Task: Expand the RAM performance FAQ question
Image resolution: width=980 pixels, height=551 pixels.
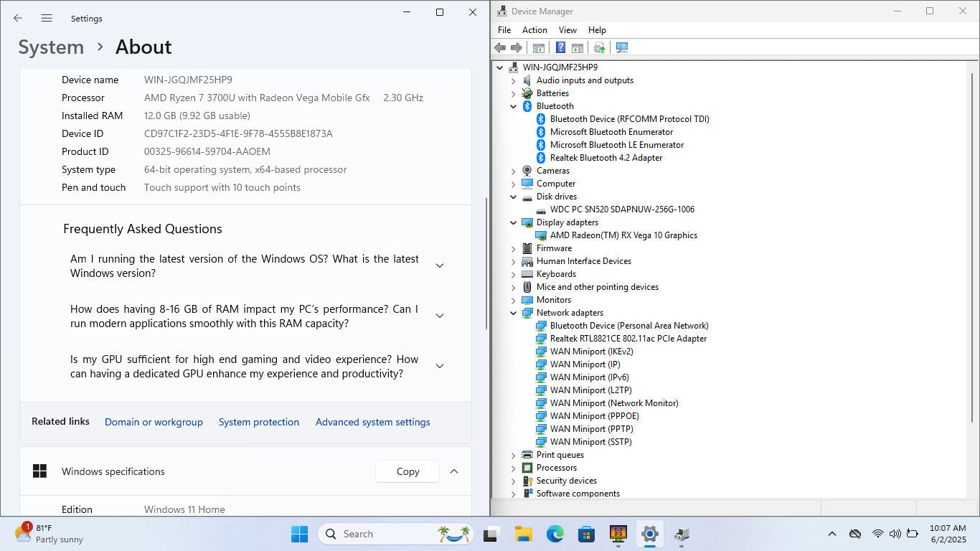Action: pyautogui.click(x=440, y=316)
